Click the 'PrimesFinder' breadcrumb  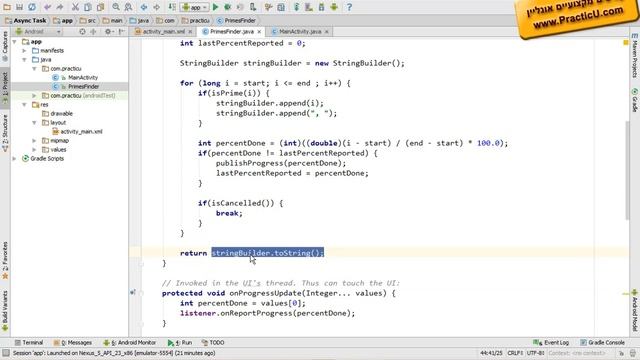pos(237,20)
